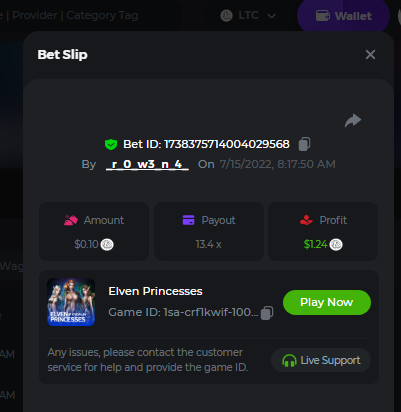Click the share arrow icon
This screenshot has width=401, height=412.
tap(353, 120)
